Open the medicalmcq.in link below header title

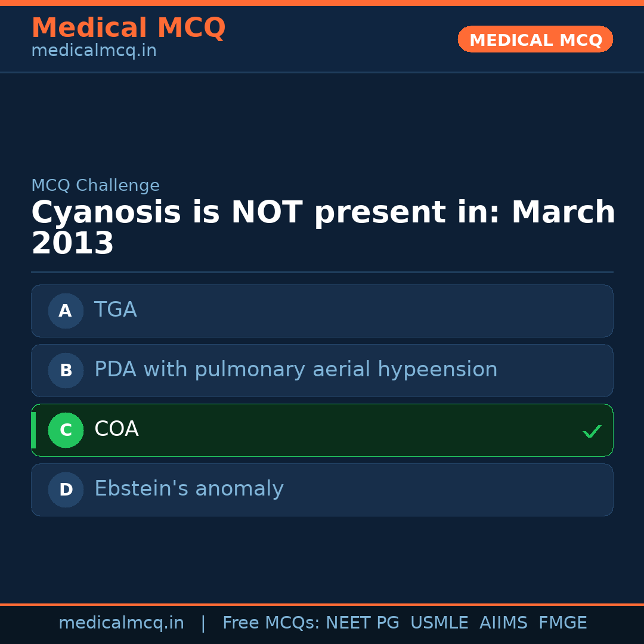click(94, 51)
